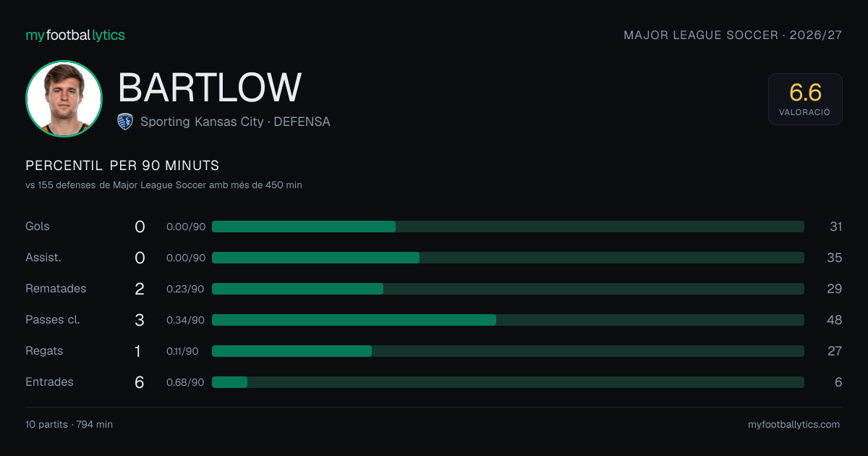Click the Sporting Kansas City team name
This screenshot has height=456, width=868.
click(202, 122)
